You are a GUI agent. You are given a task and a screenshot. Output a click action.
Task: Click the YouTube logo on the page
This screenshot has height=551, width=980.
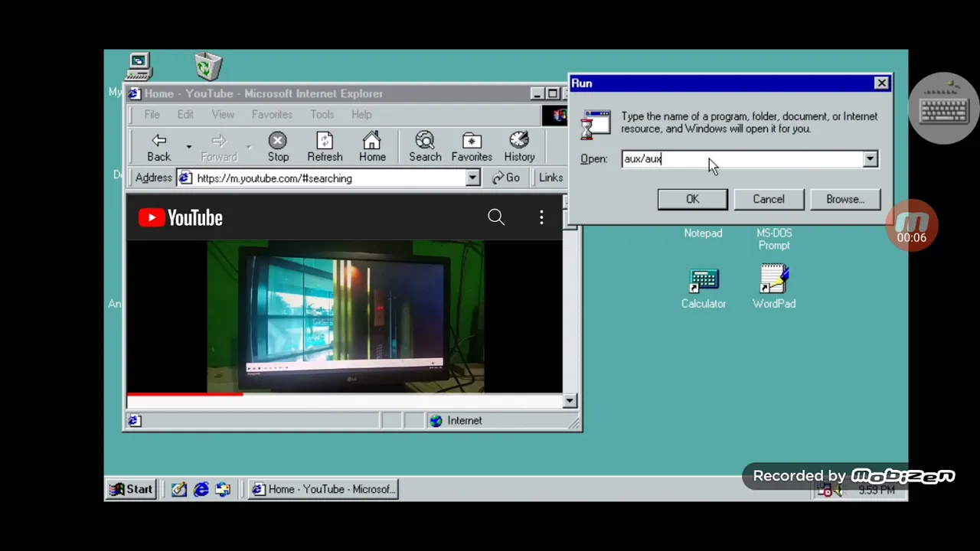[181, 218]
